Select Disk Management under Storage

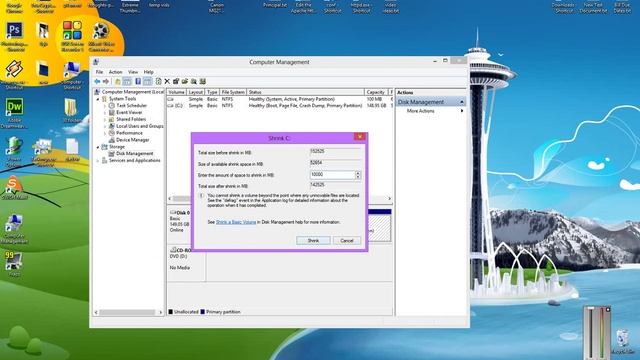coord(135,153)
